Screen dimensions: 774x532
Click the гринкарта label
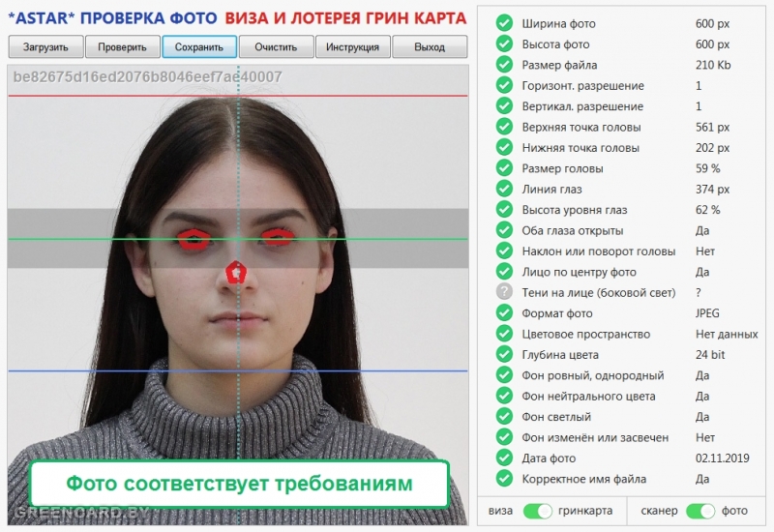click(x=585, y=511)
